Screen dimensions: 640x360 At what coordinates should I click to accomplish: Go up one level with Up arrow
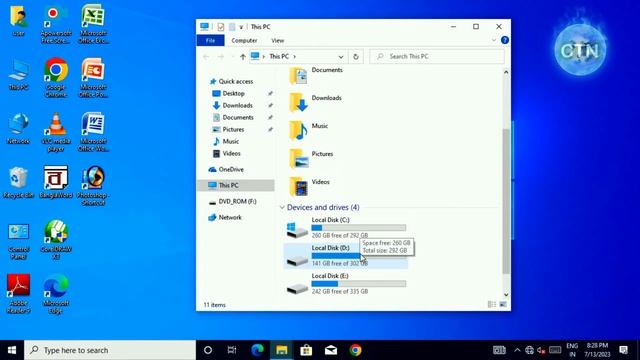243,57
